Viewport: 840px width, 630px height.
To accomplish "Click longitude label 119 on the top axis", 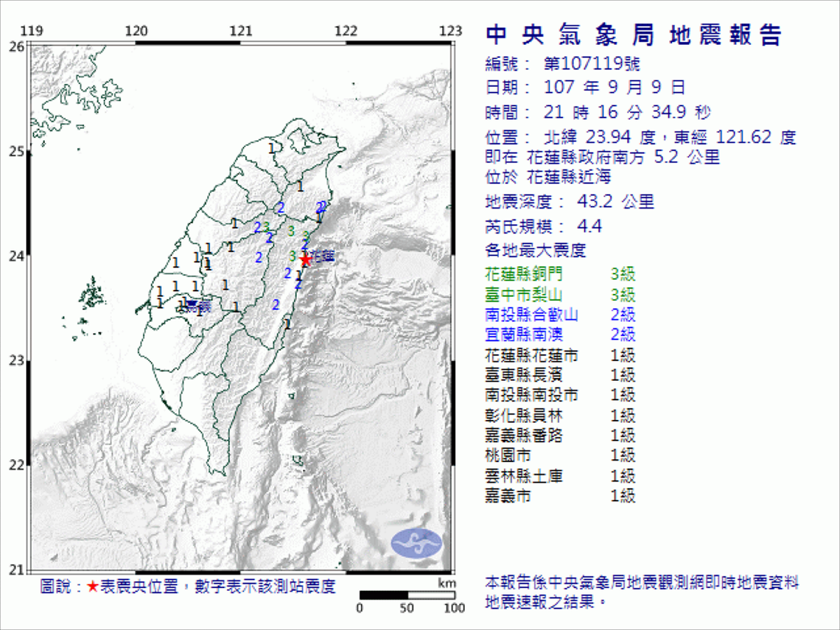I will pos(30,31).
